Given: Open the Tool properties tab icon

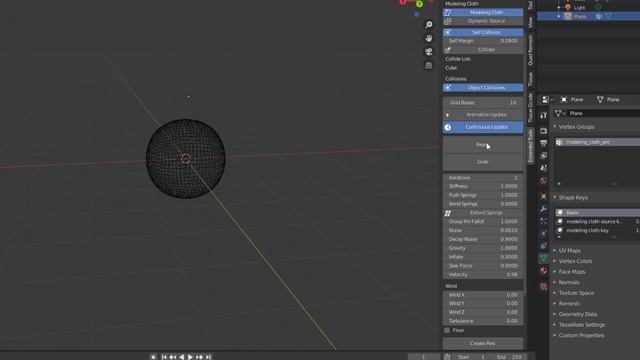Looking at the screenshot, I should click(x=543, y=116).
